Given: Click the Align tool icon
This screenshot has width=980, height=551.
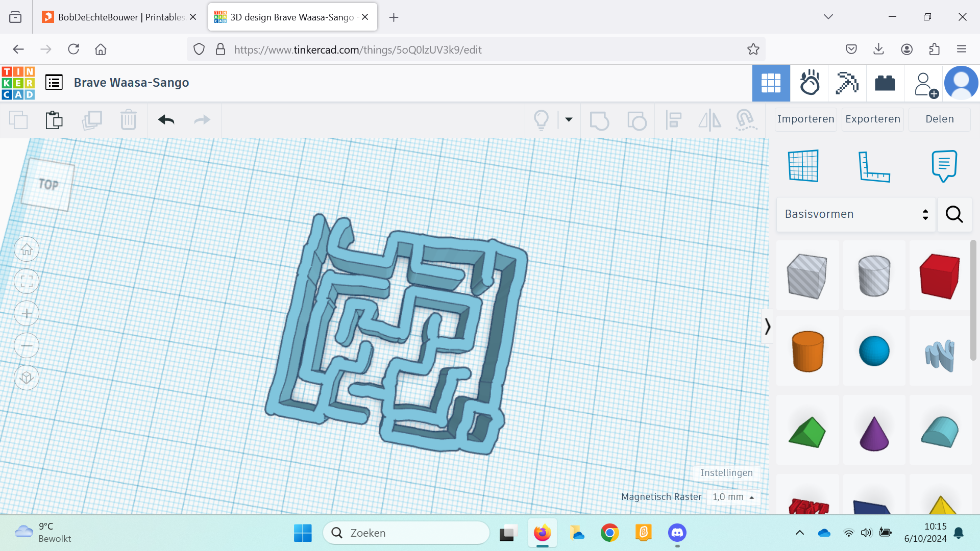Looking at the screenshot, I should (x=674, y=120).
